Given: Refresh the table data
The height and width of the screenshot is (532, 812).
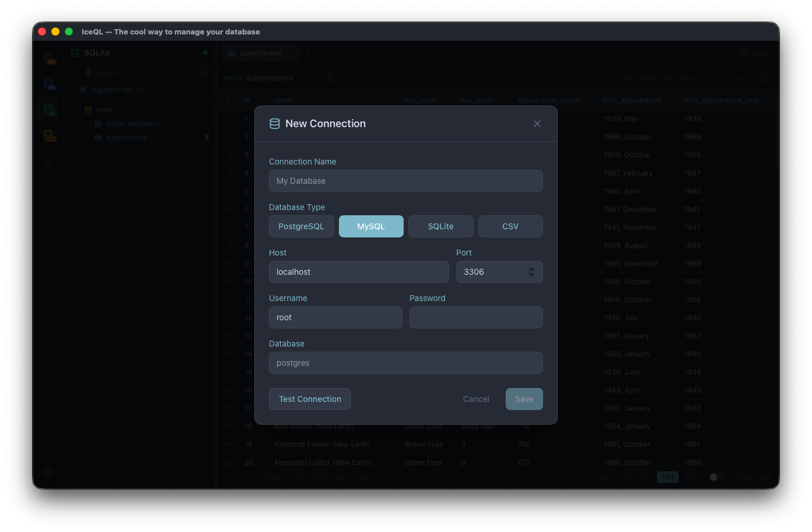Looking at the screenshot, I should point(765,78).
